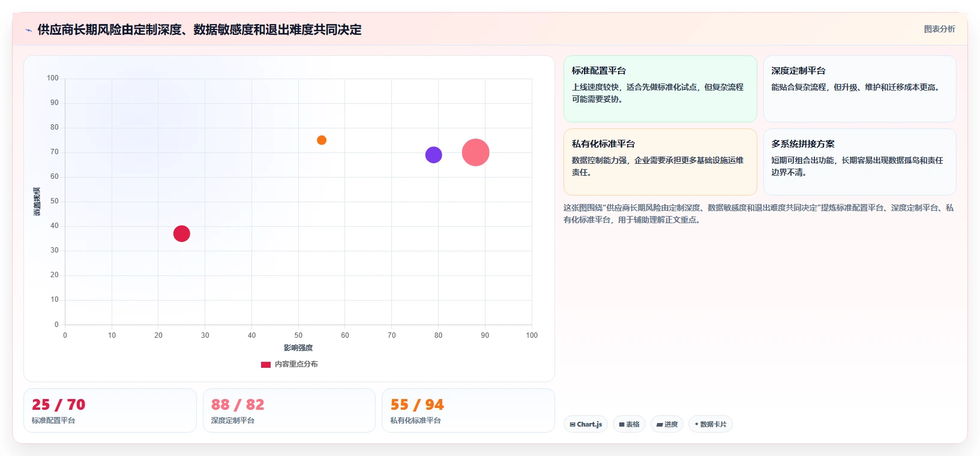The image size is (980, 456).
Task: Select the orange bubble on the chart
Action: tap(322, 140)
